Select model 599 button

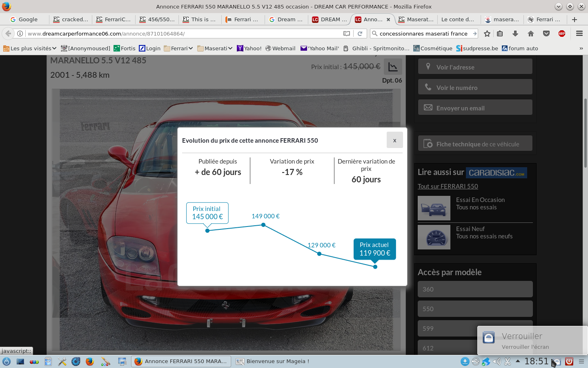pos(475,328)
